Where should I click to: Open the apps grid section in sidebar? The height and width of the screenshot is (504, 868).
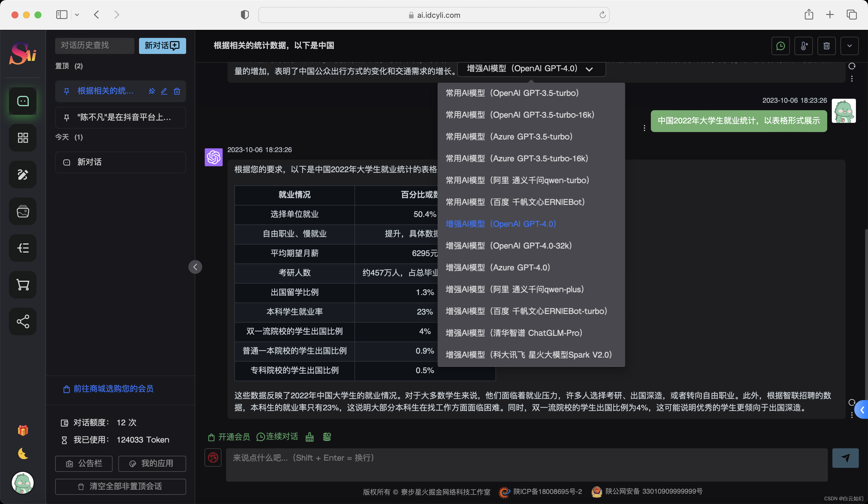pyautogui.click(x=23, y=138)
